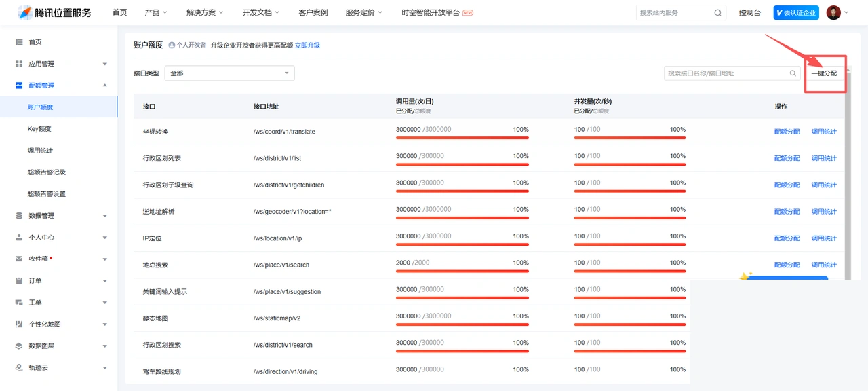Click the magnifier in the interface search box
868x391 pixels.
(793, 73)
